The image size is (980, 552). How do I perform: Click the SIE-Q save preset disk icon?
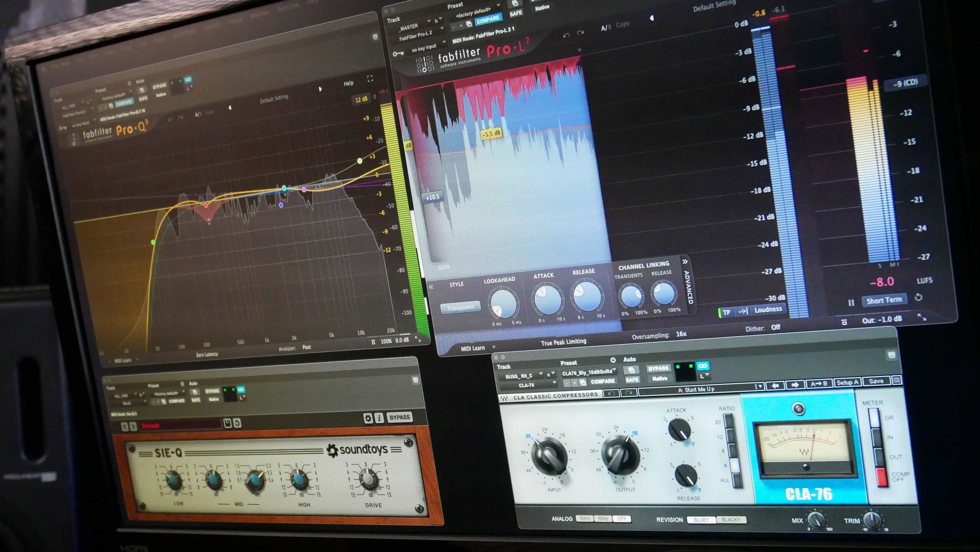click(227, 423)
